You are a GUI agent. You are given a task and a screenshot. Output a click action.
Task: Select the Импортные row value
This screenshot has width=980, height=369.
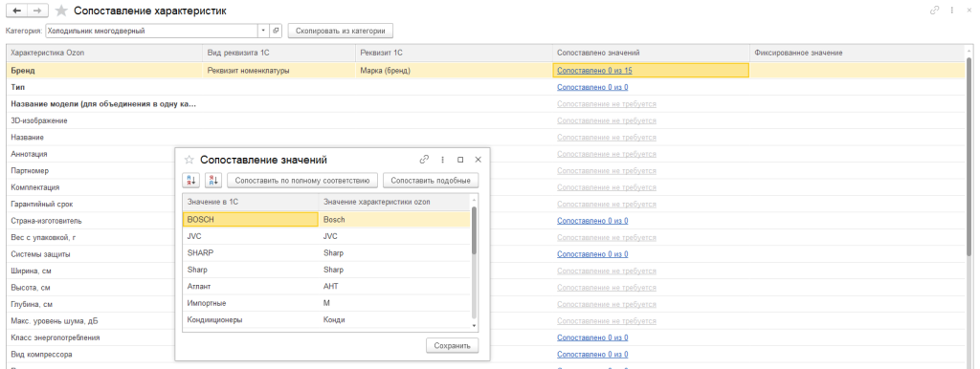tap(250, 303)
